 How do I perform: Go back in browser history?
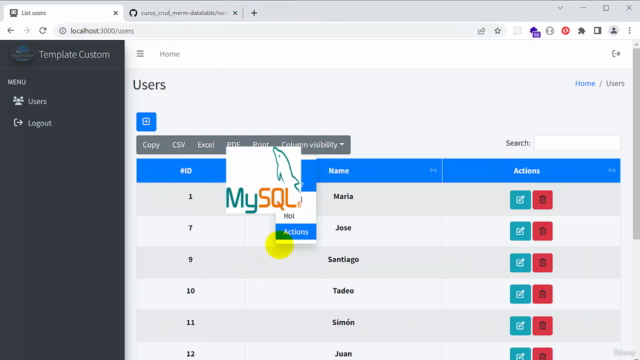click(11, 31)
